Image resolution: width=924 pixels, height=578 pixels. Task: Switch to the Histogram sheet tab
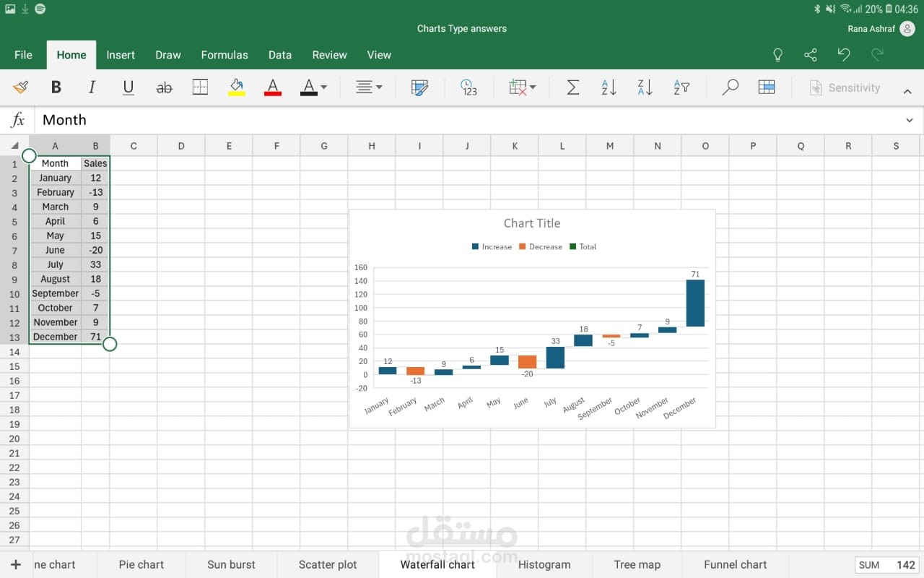pos(544,564)
